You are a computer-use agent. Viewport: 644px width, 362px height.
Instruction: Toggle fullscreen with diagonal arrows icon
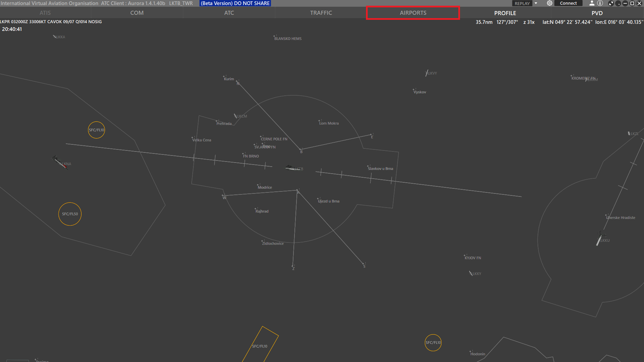611,3
